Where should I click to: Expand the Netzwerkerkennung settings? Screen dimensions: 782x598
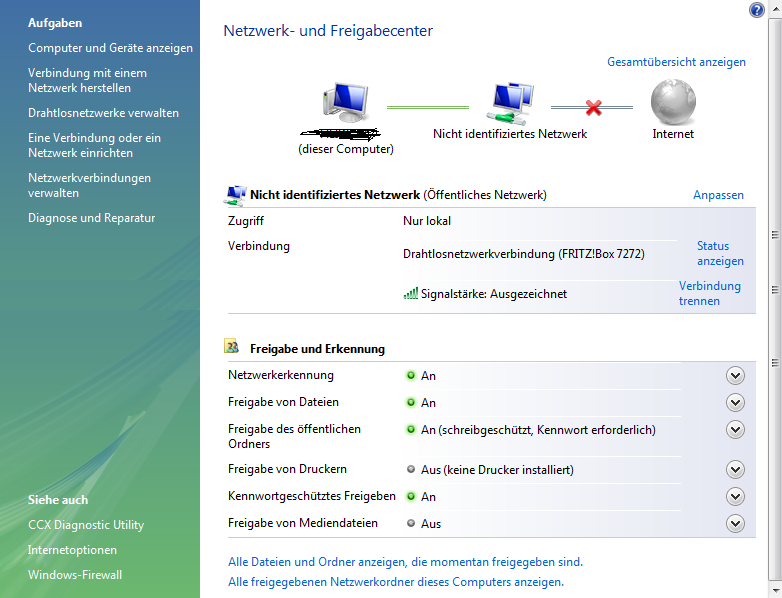click(x=735, y=376)
